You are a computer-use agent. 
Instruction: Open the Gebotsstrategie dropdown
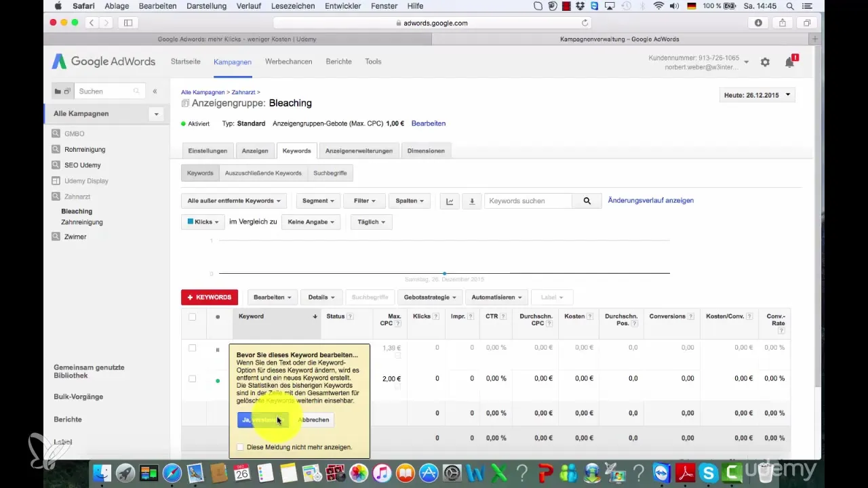click(x=430, y=297)
